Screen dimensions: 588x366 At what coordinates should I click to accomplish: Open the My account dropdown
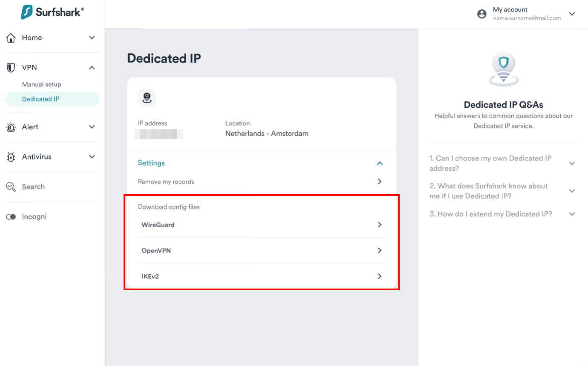(x=572, y=14)
